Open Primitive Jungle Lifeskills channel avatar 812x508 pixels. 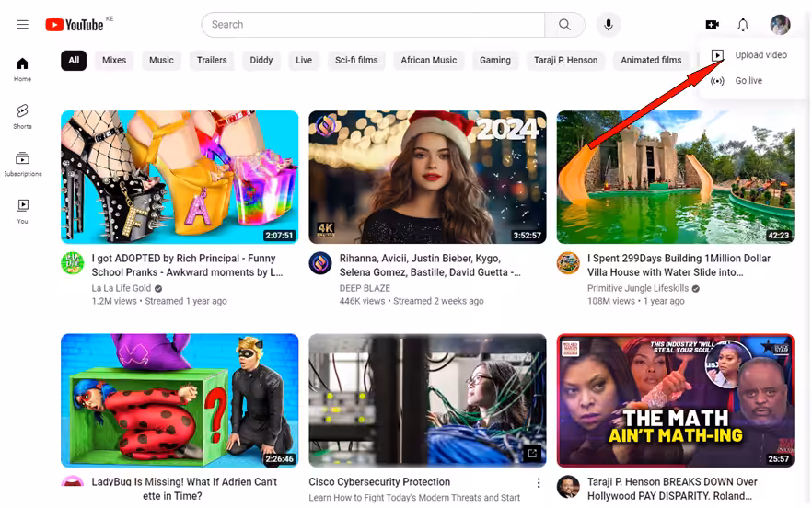(x=568, y=263)
